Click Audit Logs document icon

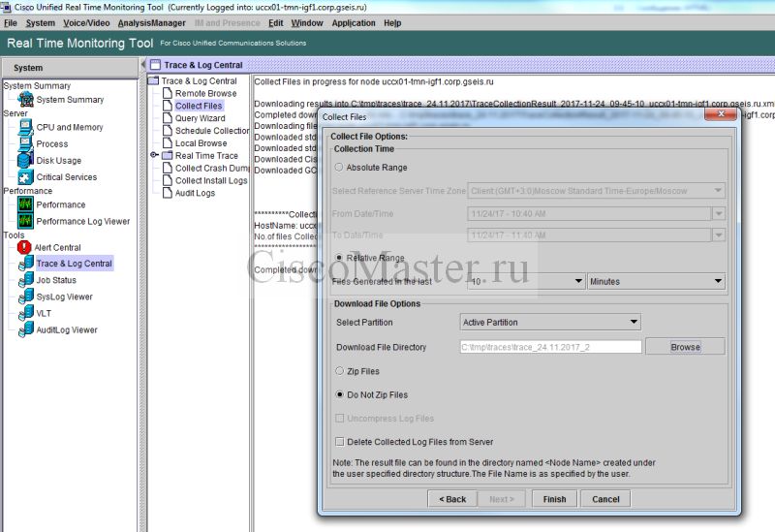point(168,193)
